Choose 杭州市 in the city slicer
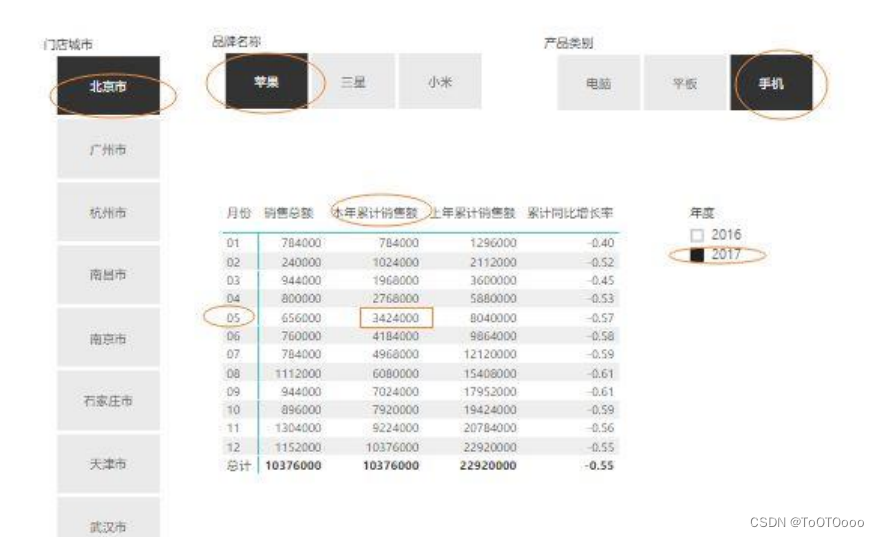Viewport: 879px width, 537px height. [x=108, y=212]
